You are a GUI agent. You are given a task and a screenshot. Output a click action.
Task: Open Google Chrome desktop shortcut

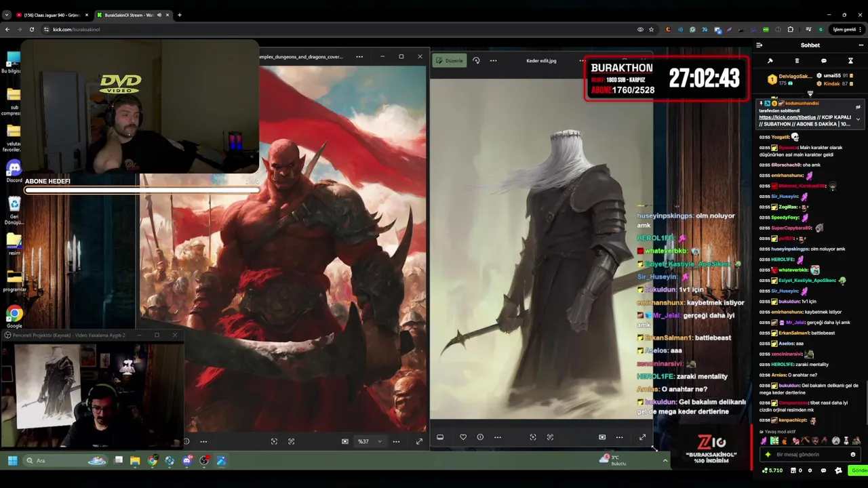pyautogui.click(x=14, y=317)
